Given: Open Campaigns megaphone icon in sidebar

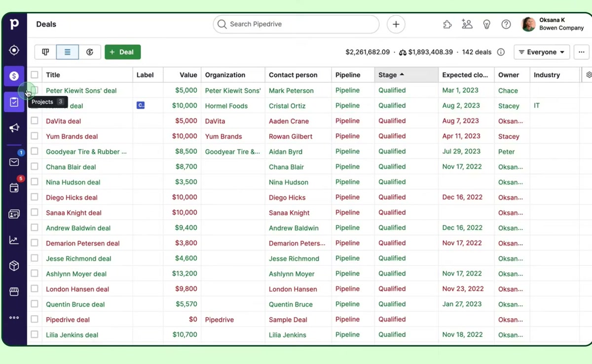Looking at the screenshot, I should click(14, 128).
